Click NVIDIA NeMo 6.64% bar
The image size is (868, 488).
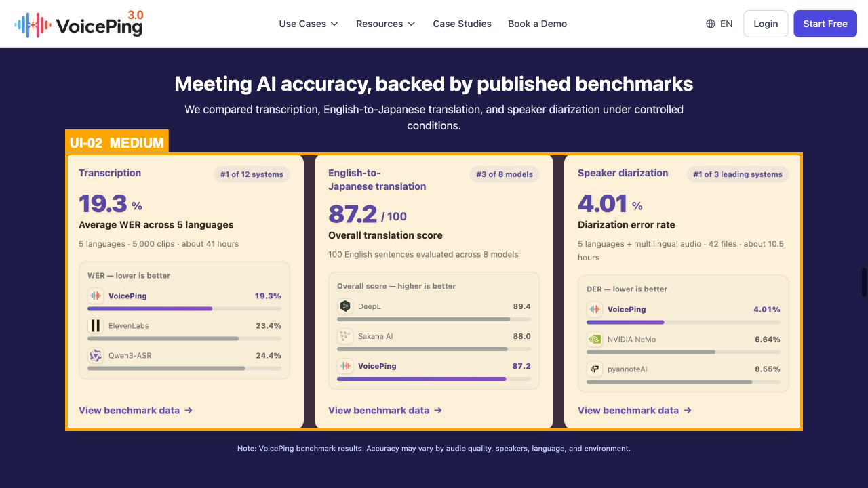[x=684, y=352]
